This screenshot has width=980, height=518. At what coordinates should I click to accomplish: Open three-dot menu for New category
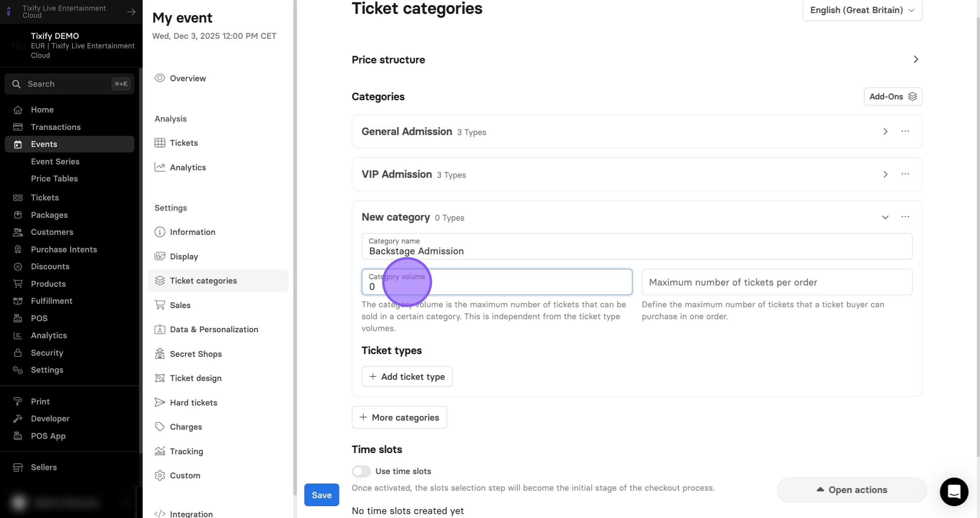click(905, 217)
